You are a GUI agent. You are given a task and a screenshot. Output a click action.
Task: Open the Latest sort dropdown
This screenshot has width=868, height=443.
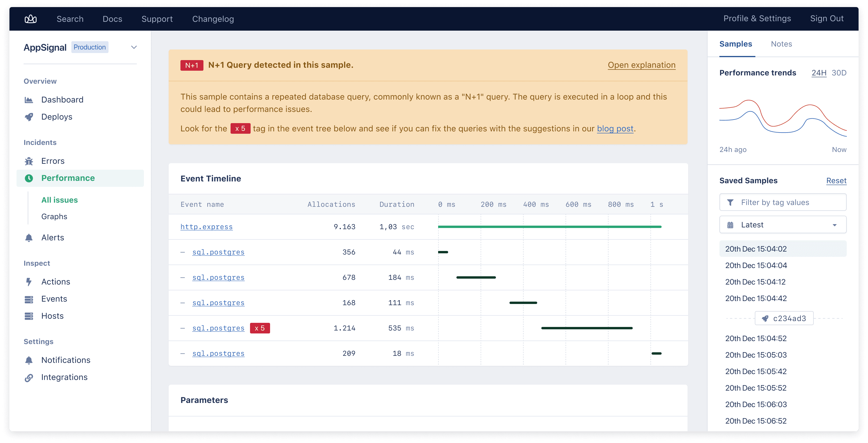click(783, 224)
